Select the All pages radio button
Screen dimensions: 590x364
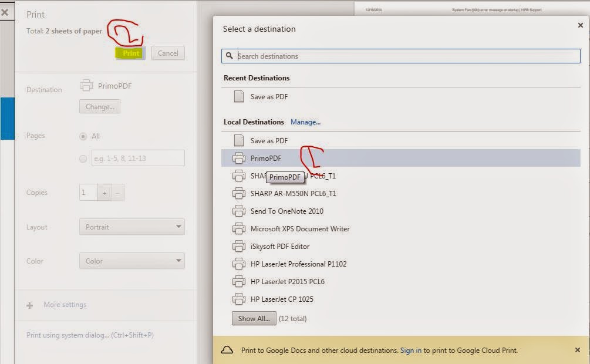coord(83,136)
